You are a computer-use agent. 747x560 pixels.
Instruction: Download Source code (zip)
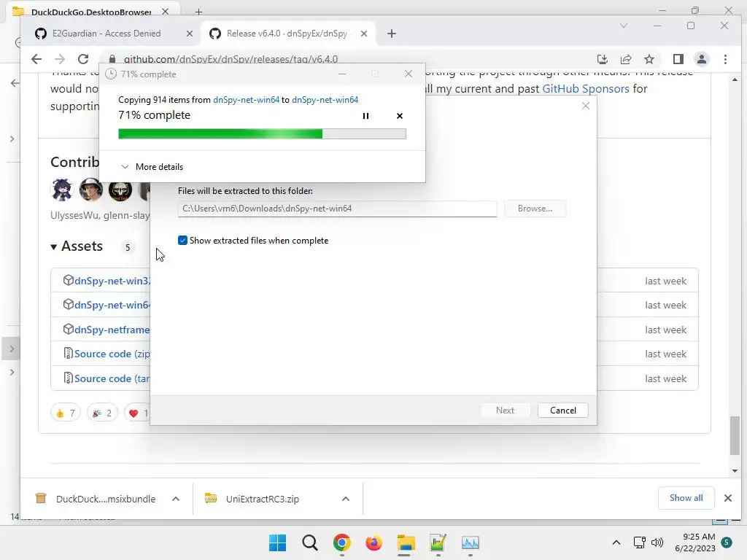(112, 354)
